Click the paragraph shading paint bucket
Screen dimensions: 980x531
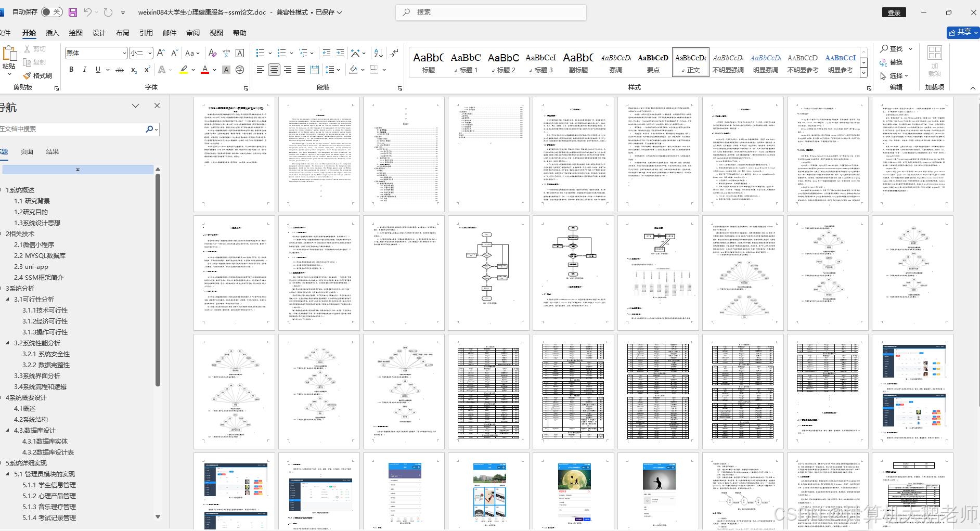tap(354, 70)
